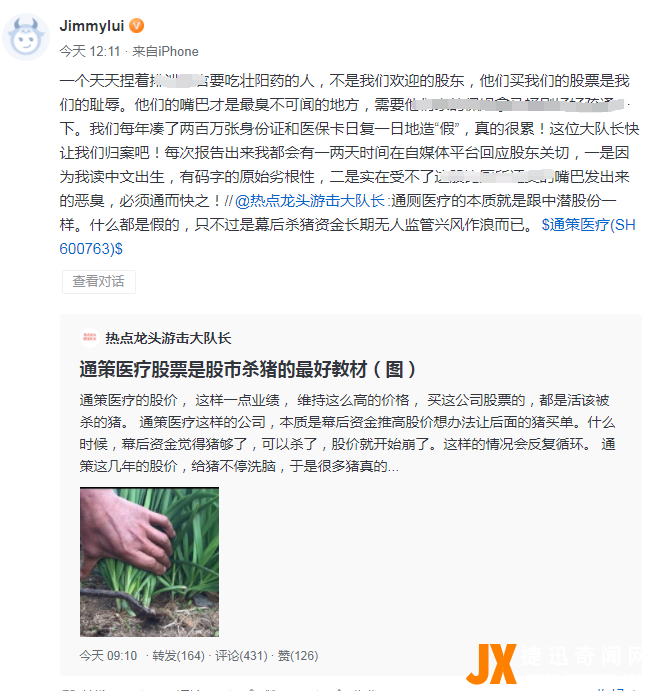Open the hand cutting chives thumbnail
Image resolution: width=657 pixels, height=691 pixels.
(149, 562)
